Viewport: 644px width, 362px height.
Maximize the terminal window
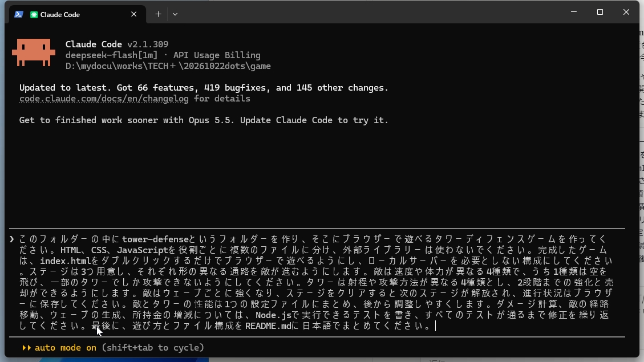(600, 13)
